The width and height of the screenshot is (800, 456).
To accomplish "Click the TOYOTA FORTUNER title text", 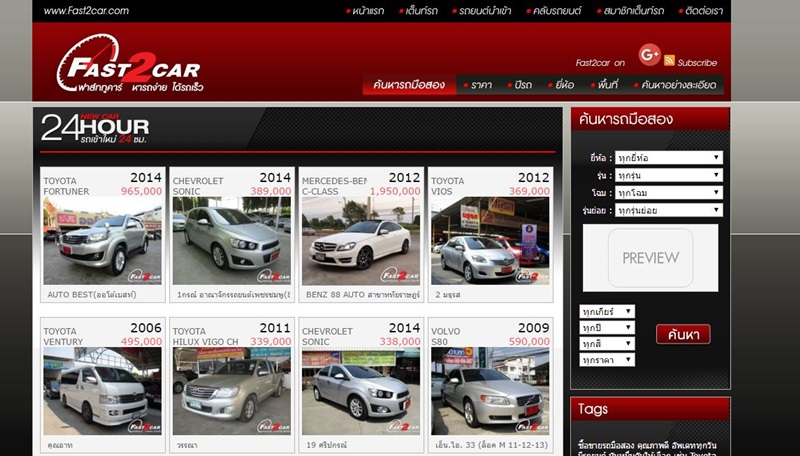I will pos(66,186).
